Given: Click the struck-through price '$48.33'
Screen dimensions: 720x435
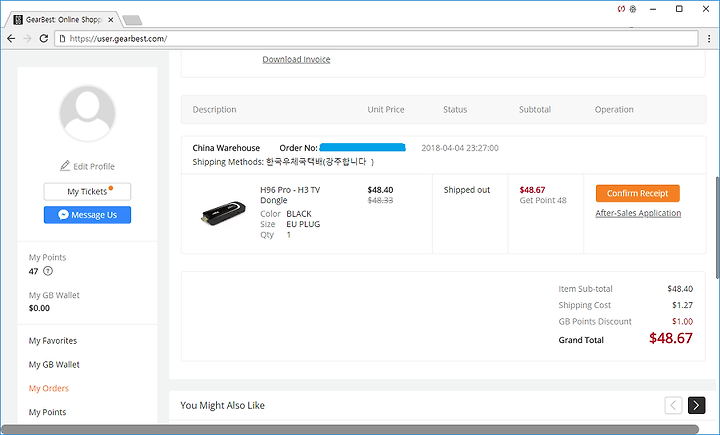Looking at the screenshot, I should click(x=380, y=200).
